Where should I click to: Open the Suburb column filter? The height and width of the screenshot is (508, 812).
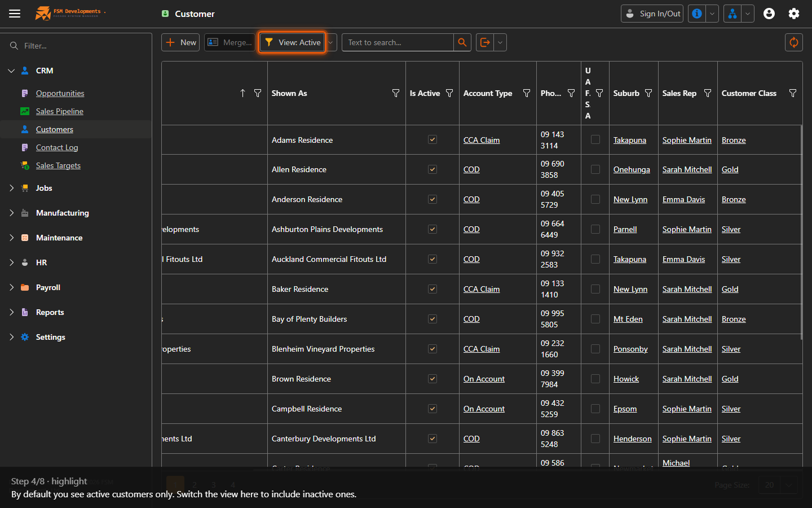[x=648, y=93]
